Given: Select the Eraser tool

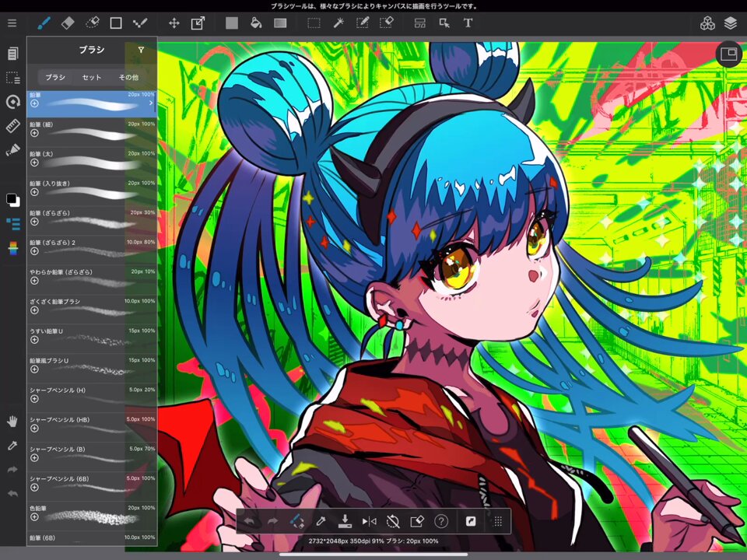Looking at the screenshot, I should pos(68,23).
